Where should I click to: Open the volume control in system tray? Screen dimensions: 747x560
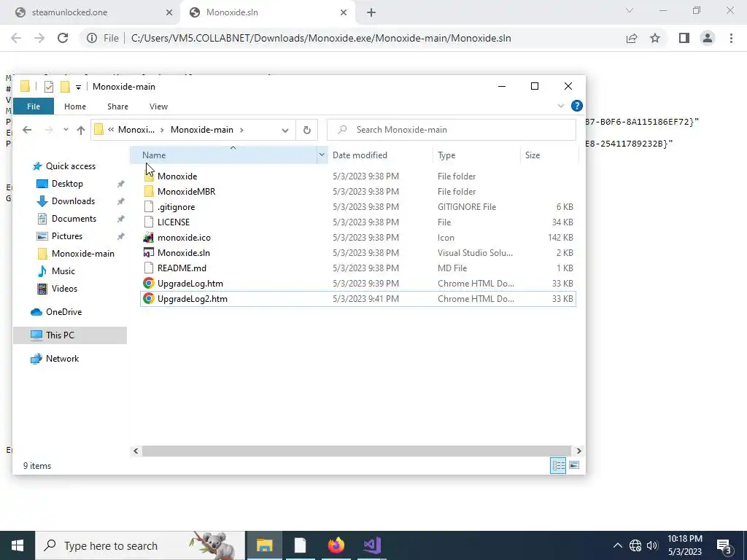651,545
